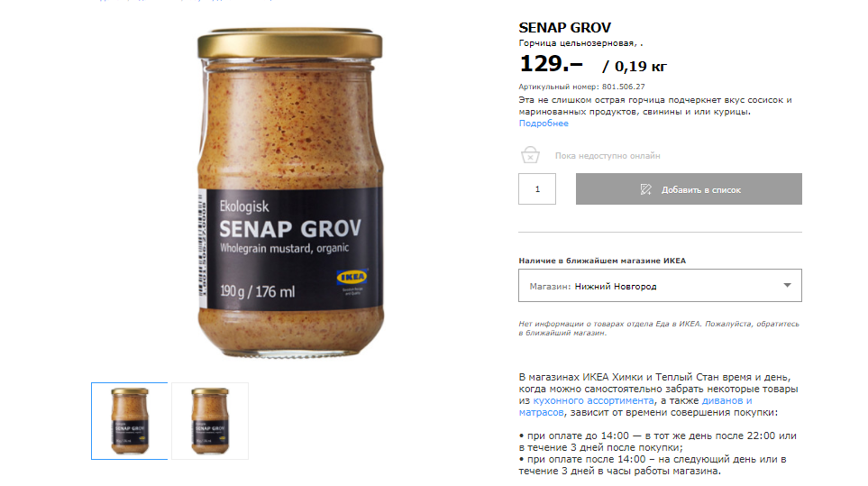Image resolution: width=868 pixels, height=486 pixels.
Task: Click the Наличие в ближайшем магазине ИКЕА heading
Action: tap(602, 261)
